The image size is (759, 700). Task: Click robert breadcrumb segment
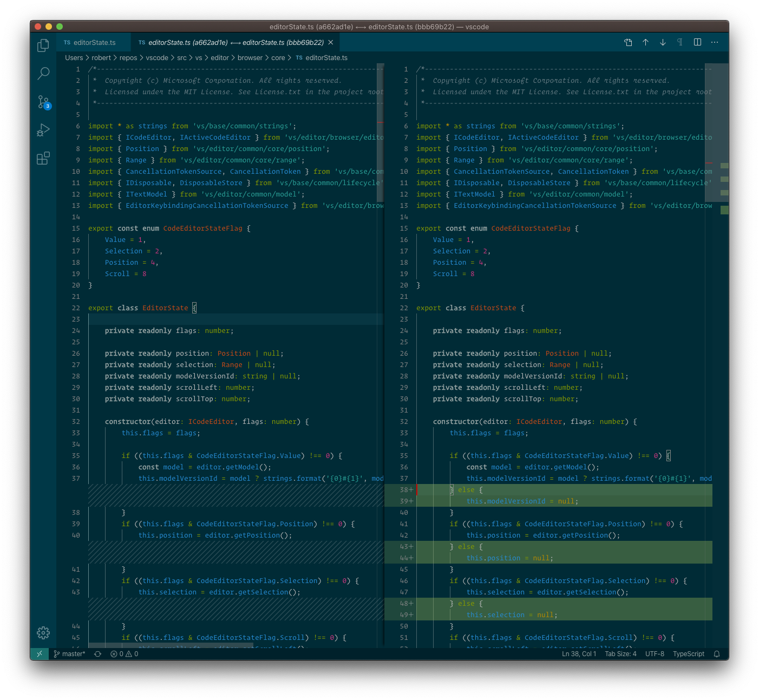(101, 58)
